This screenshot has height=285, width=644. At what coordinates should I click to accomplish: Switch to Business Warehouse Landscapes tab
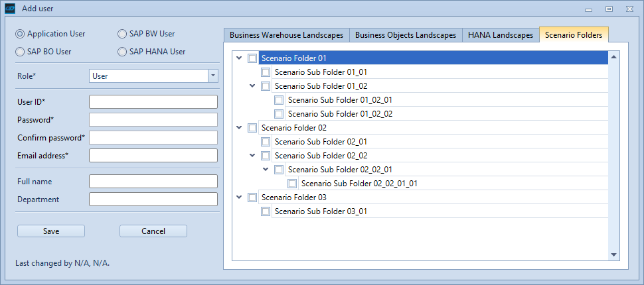(286, 35)
